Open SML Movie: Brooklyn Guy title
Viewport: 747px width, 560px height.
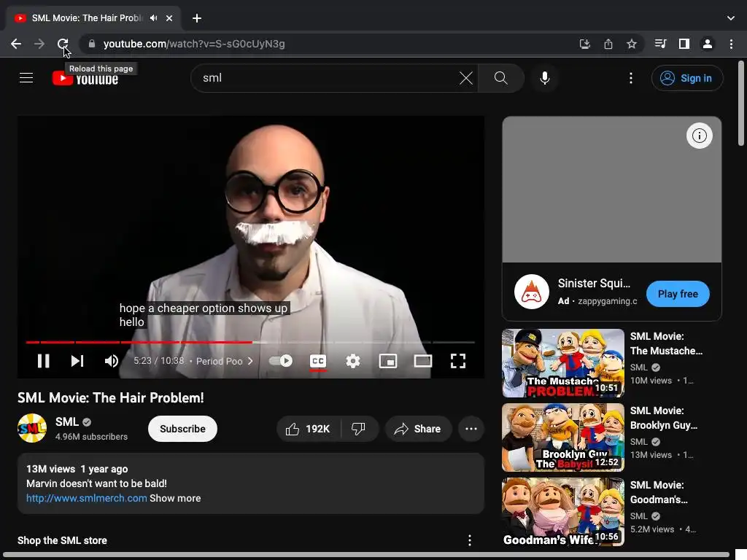664,418
